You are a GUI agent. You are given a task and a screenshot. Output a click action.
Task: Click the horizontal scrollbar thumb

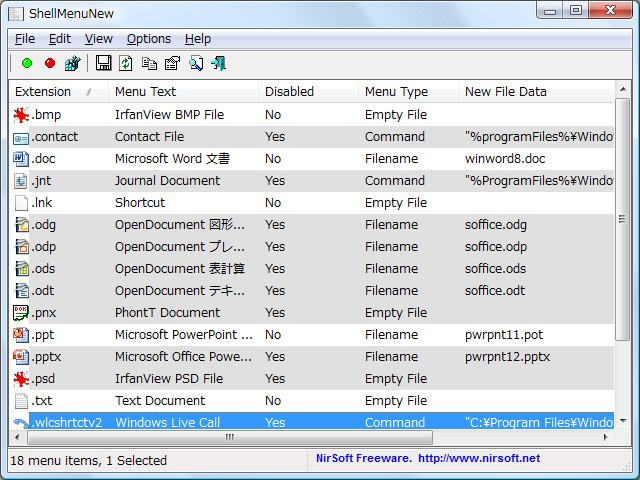230,438
